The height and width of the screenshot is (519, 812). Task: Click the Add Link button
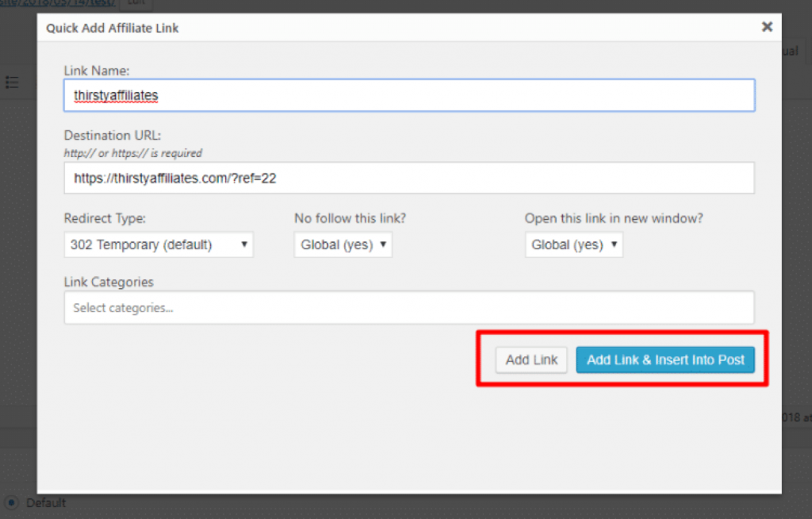pyautogui.click(x=531, y=359)
